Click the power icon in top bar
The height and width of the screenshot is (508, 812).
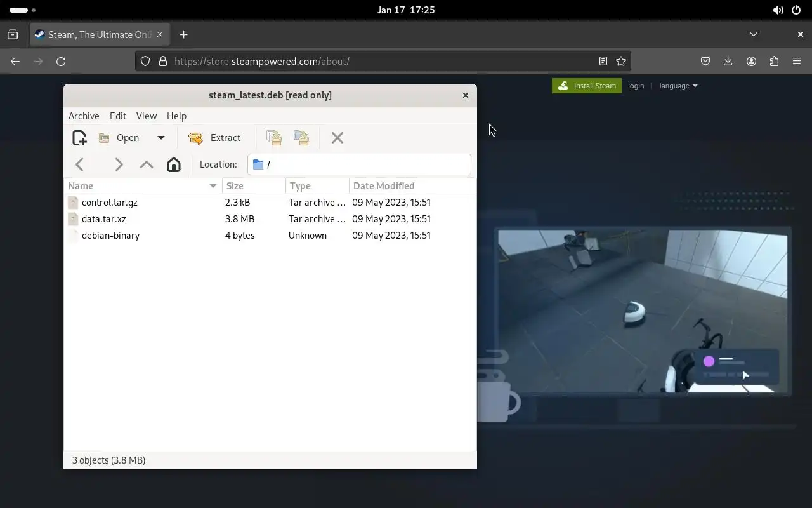pyautogui.click(x=797, y=10)
